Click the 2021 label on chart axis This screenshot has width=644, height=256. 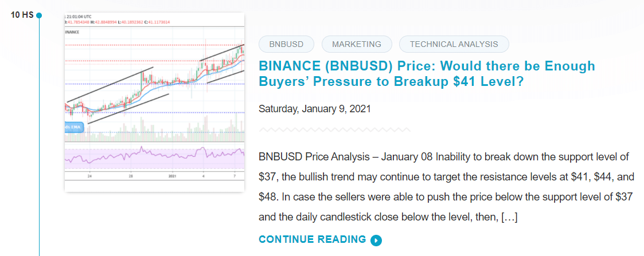[x=172, y=176]
